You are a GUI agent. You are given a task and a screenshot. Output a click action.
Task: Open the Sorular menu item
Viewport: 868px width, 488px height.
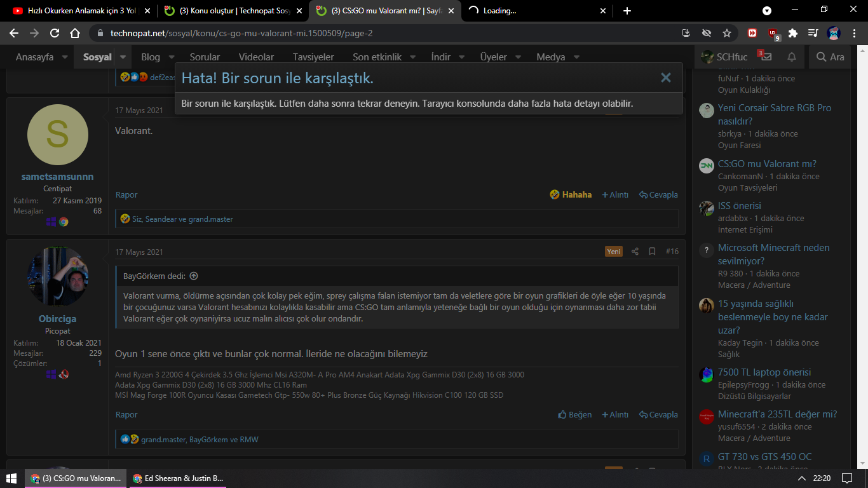tap(205, 57)
